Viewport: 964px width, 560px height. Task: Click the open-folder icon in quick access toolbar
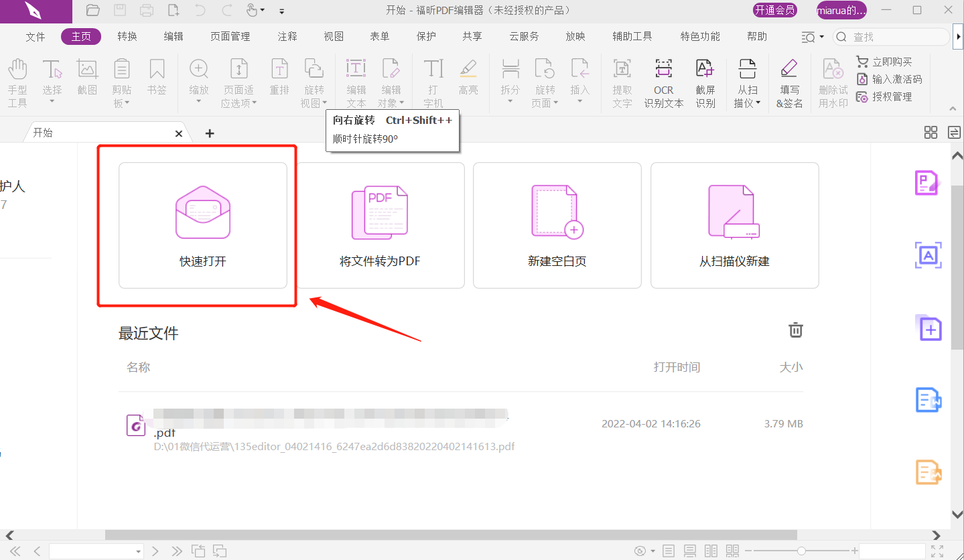(x=93, y=10)
